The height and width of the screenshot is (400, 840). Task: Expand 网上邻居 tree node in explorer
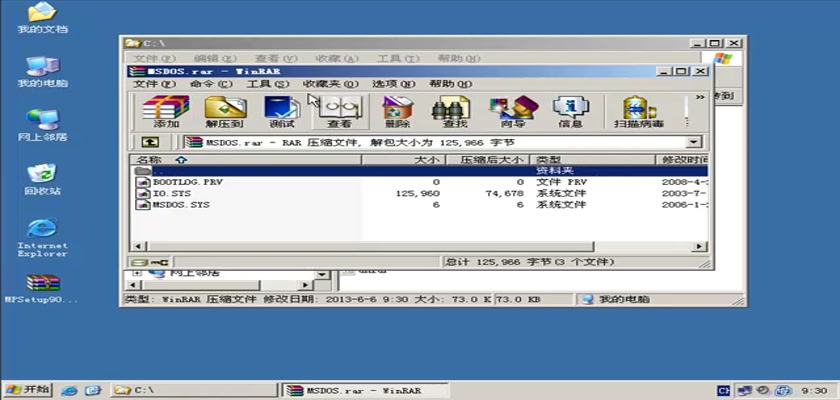pos(138,273)
